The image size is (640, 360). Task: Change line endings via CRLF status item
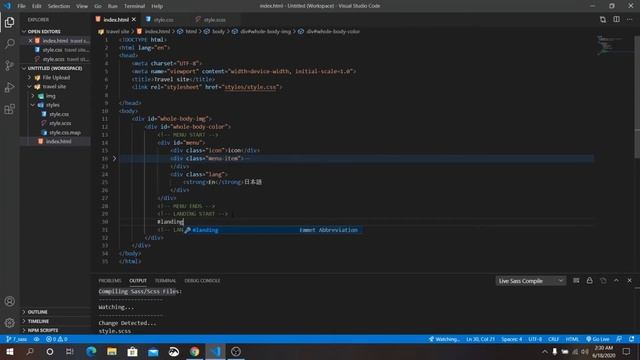553,339
